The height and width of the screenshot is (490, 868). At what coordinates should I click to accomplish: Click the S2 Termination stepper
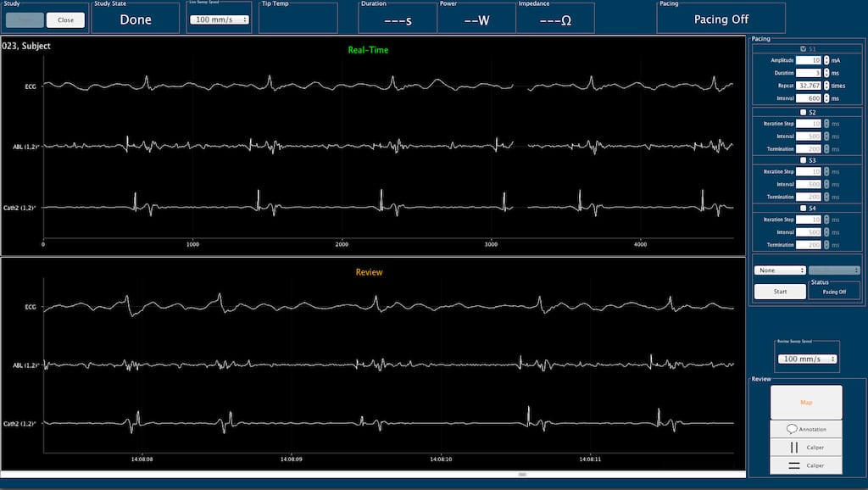click(826, 149)
